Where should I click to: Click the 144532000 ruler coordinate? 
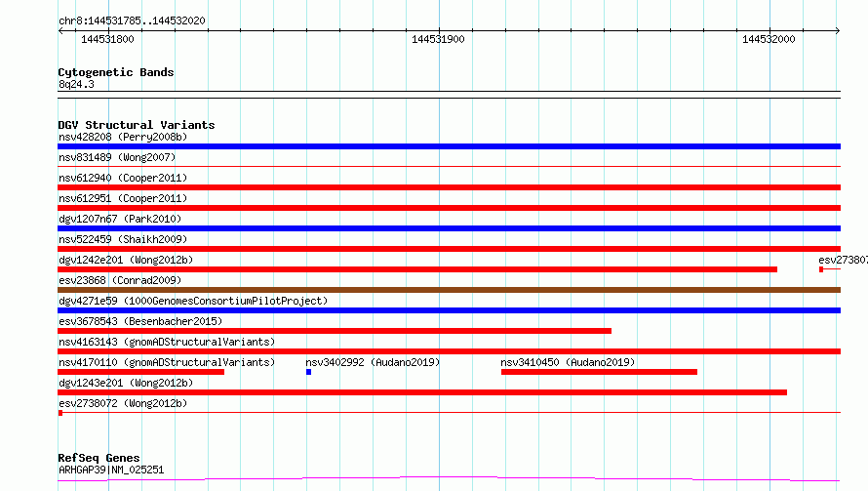pos(769,39)
